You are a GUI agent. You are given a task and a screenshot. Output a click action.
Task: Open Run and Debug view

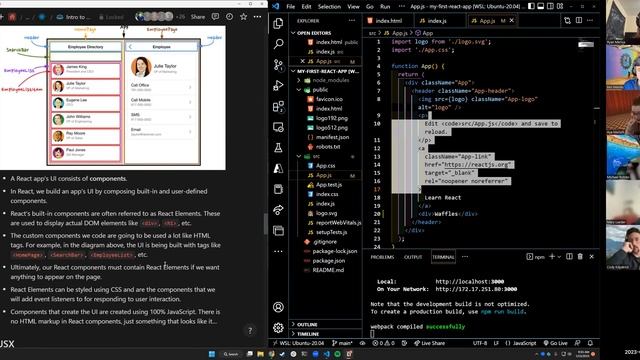tap(278, 85)
